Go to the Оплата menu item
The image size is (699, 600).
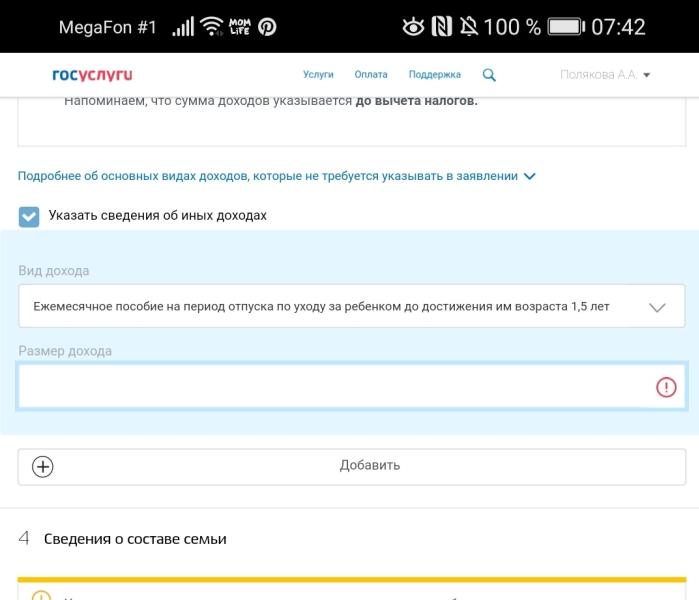[x=371, y=75]
